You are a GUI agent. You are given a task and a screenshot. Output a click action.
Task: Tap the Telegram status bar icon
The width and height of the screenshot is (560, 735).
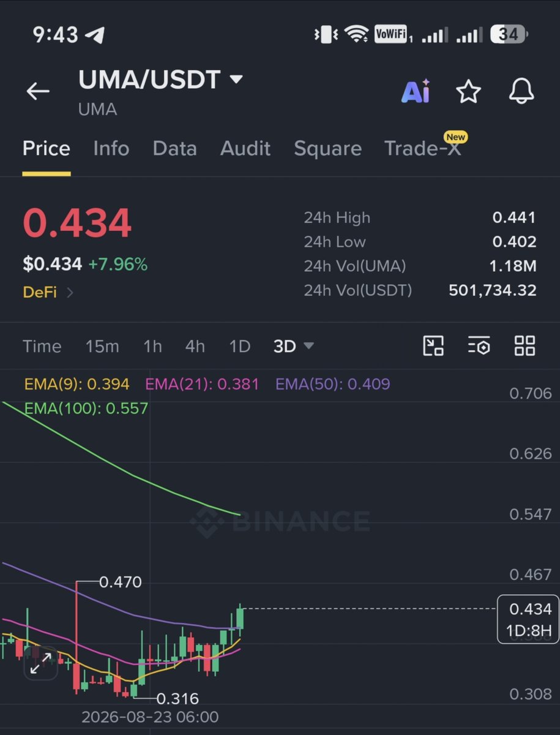tap(95, 35)
